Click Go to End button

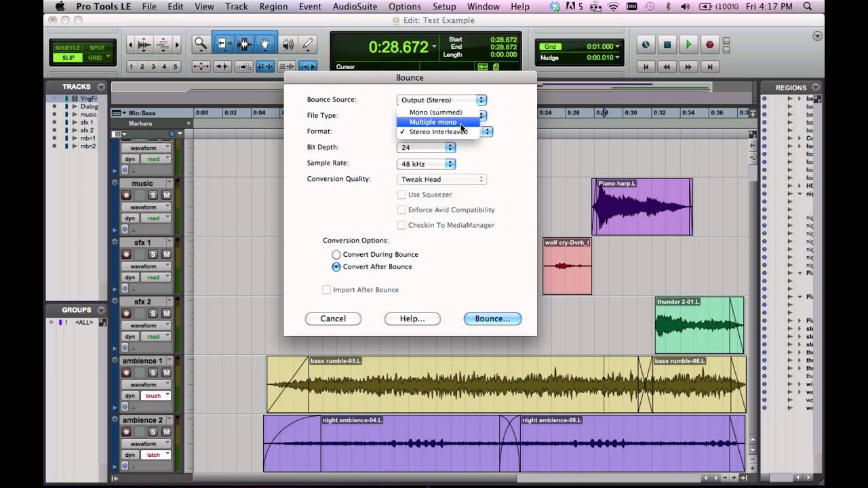click(x=709, y=66)
